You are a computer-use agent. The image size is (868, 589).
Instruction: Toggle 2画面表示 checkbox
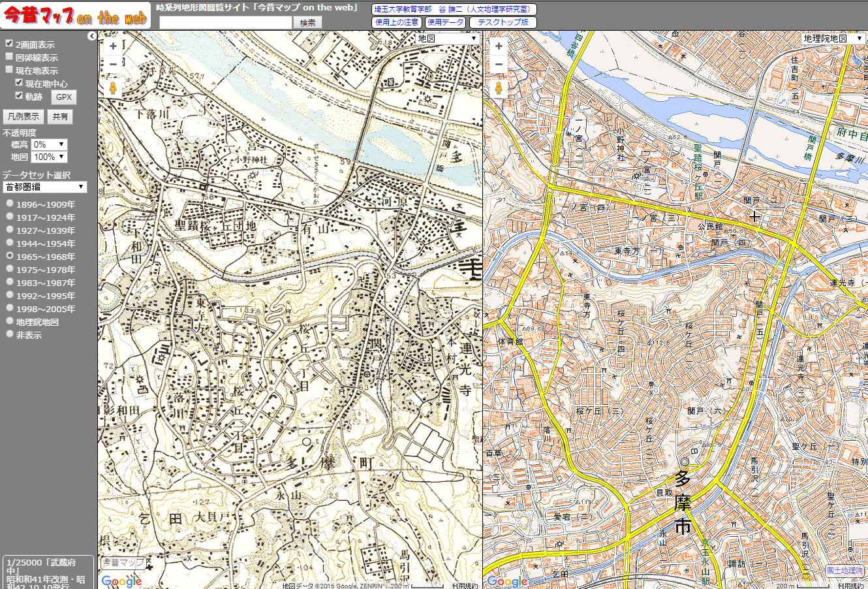point(9,44)
